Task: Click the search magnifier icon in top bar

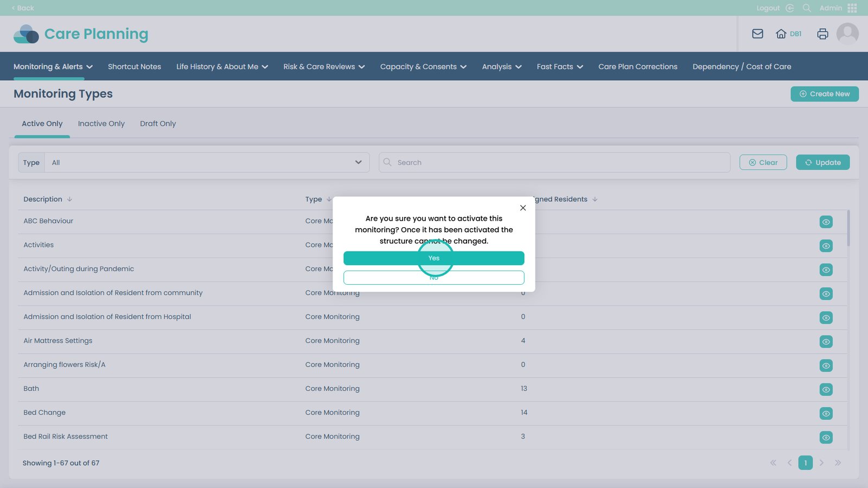Action: pos(807,8)
